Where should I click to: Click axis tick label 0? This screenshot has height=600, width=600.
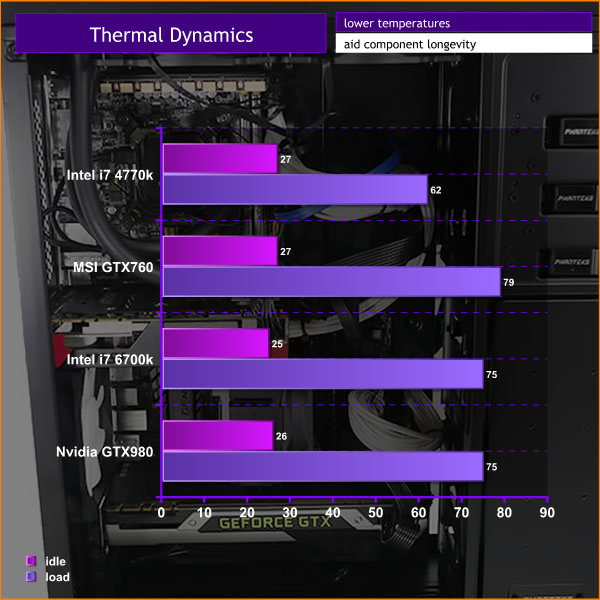(161, 512)
